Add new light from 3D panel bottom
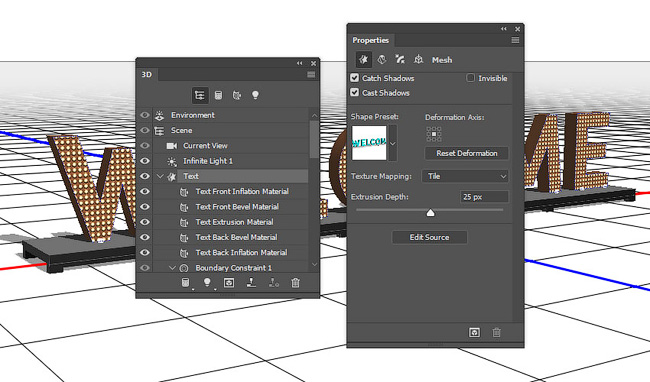Image resolution: width=650 pixels, height=382 pixels. point(207,283)
